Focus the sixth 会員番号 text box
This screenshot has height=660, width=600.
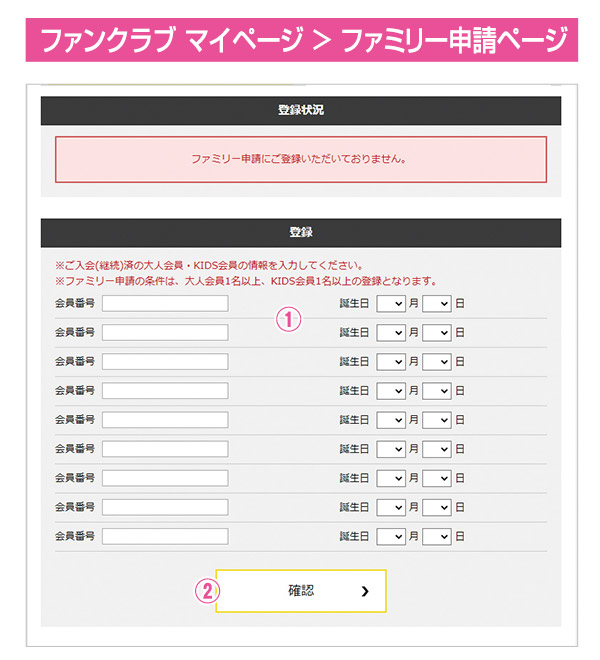[x=165, y=449]
